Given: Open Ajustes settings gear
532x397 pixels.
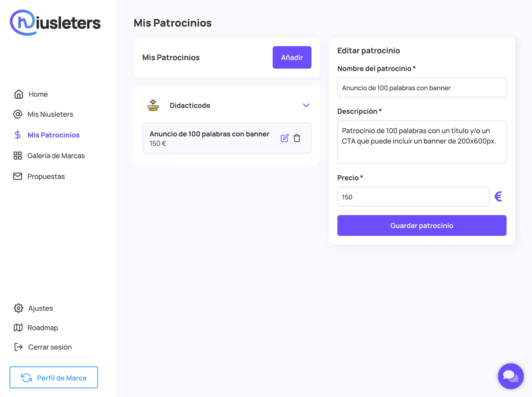Looking at the screenshot, I should point(18,308).
